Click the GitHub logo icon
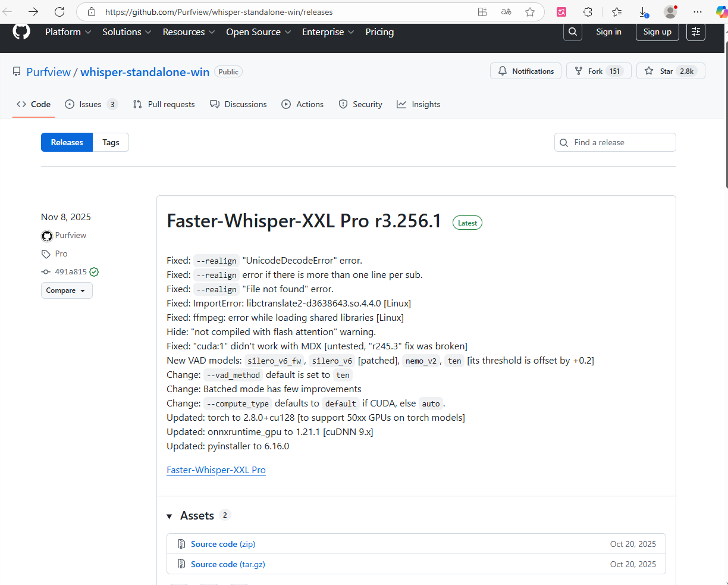This screenshot has width=728, height=585. (x=21, y=32)
